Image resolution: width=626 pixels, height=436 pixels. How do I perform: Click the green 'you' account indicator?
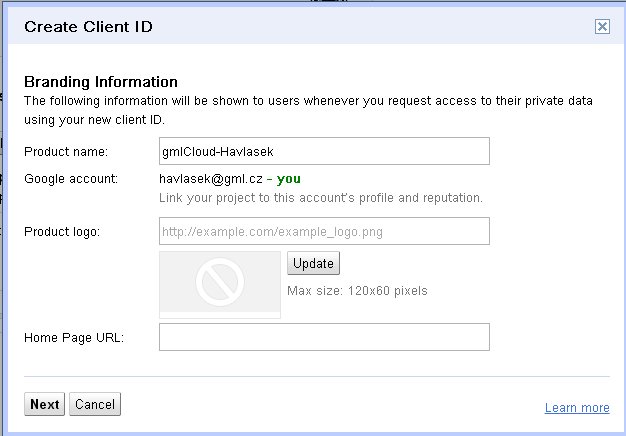pos(289,179)
